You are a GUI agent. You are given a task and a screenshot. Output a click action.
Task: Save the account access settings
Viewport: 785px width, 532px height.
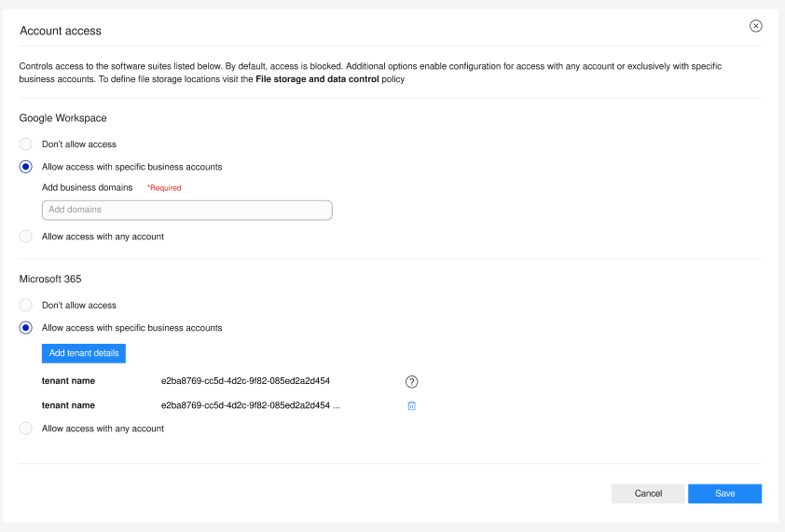[x=724, y=494]
